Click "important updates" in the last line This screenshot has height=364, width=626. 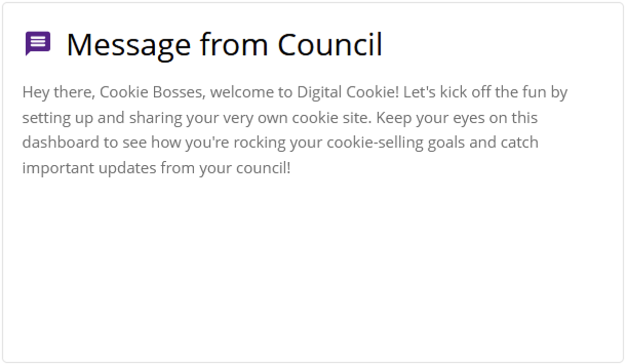click(89, 168)
